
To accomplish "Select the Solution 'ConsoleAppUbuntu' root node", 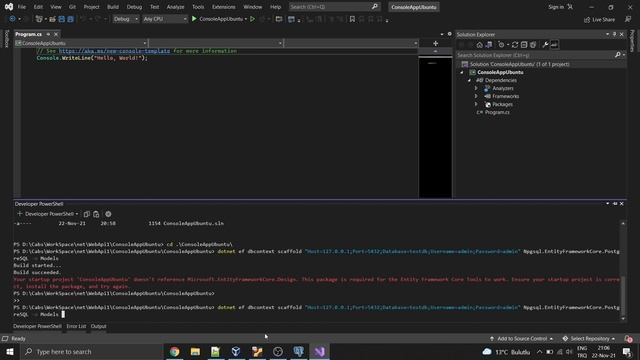I will pyautogui.click(x=519, y=64).
